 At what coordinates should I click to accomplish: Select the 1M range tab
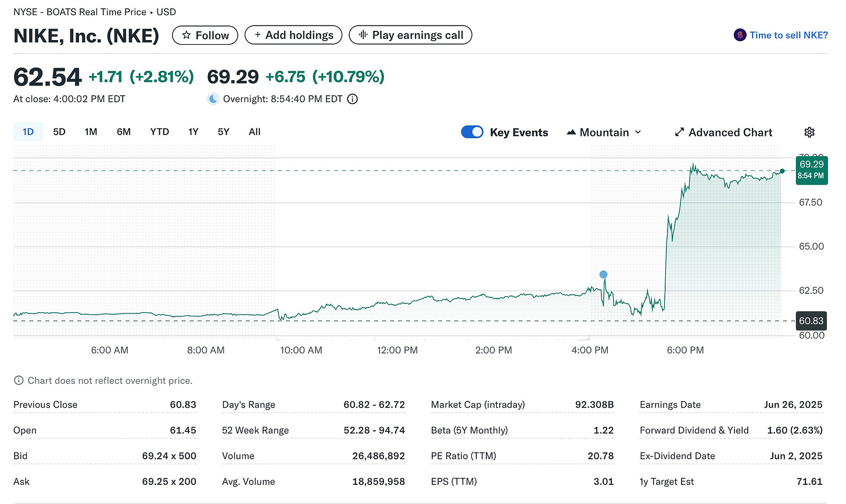pos(91,132)
